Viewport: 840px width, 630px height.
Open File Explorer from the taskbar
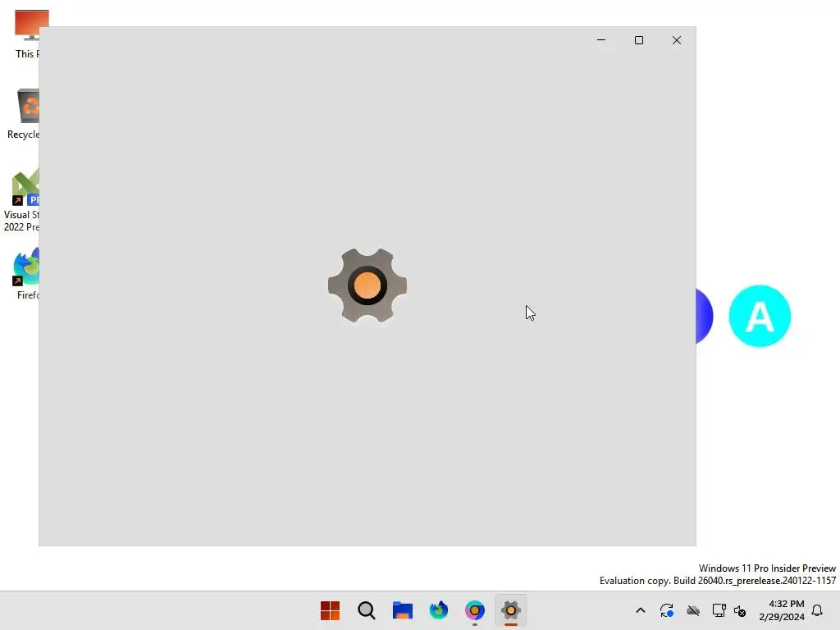tap(402, 610)
